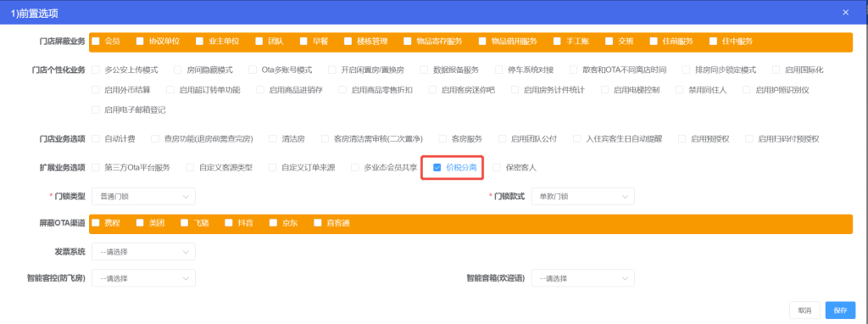This screenshot has width=868, height=324.
Task: Select the 客房服务 checkbox
Action: 442,138
